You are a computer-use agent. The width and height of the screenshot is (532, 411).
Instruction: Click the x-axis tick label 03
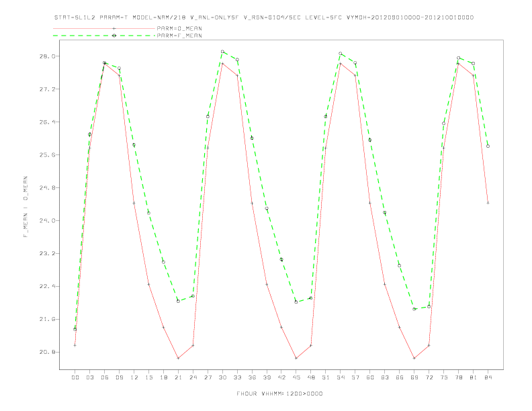click(x=89, y=377)
